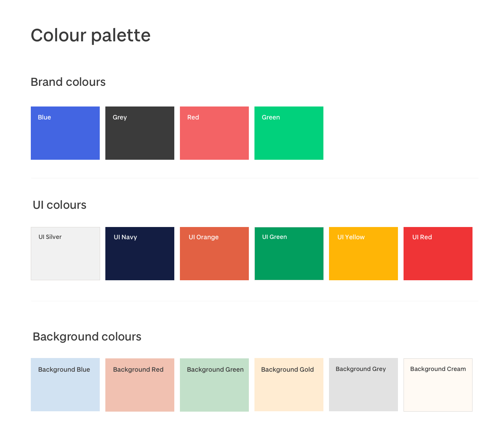Select the UI Navy swatch

point(140,254)
